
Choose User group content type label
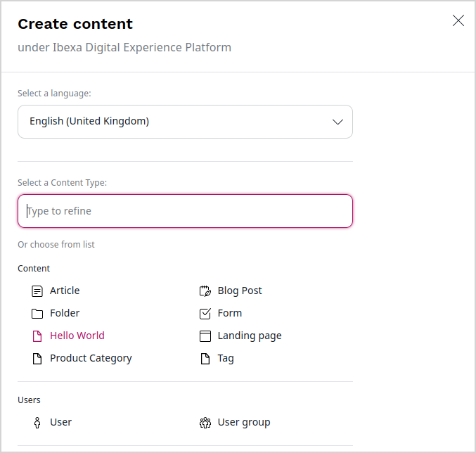244,422
